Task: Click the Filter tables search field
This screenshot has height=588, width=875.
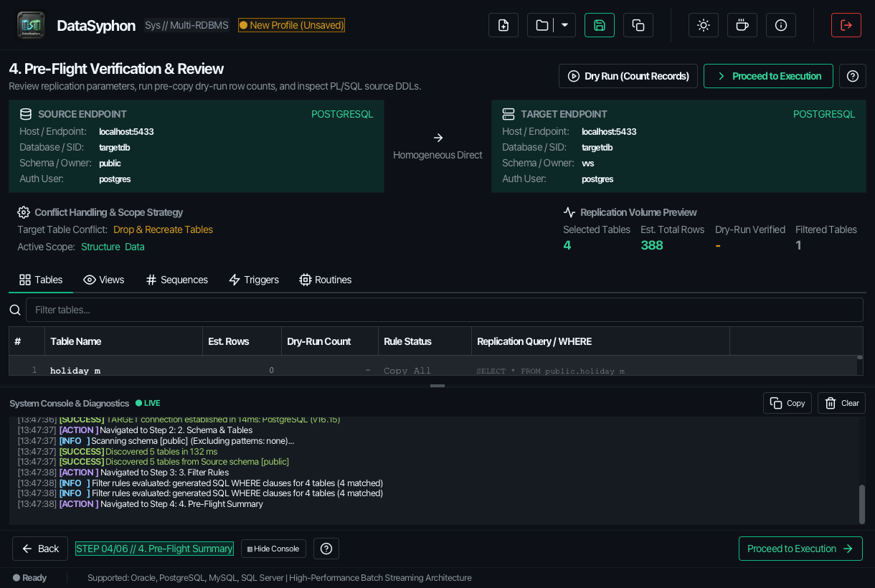Action: [x=445, y=310]
